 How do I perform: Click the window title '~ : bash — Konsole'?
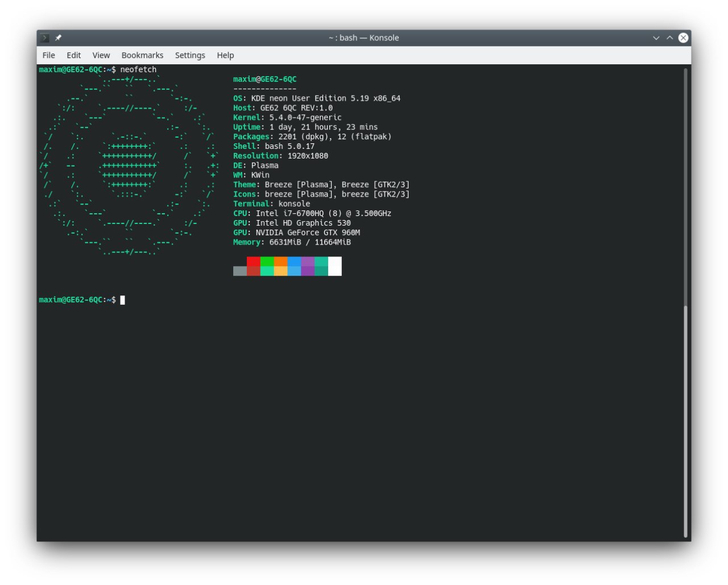pos(364,38)
